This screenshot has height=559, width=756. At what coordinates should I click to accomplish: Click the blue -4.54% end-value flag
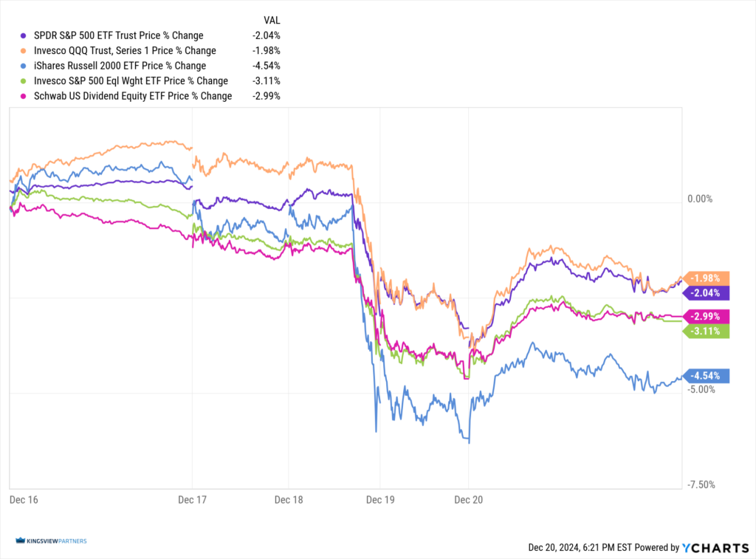(x=708, y=375)
